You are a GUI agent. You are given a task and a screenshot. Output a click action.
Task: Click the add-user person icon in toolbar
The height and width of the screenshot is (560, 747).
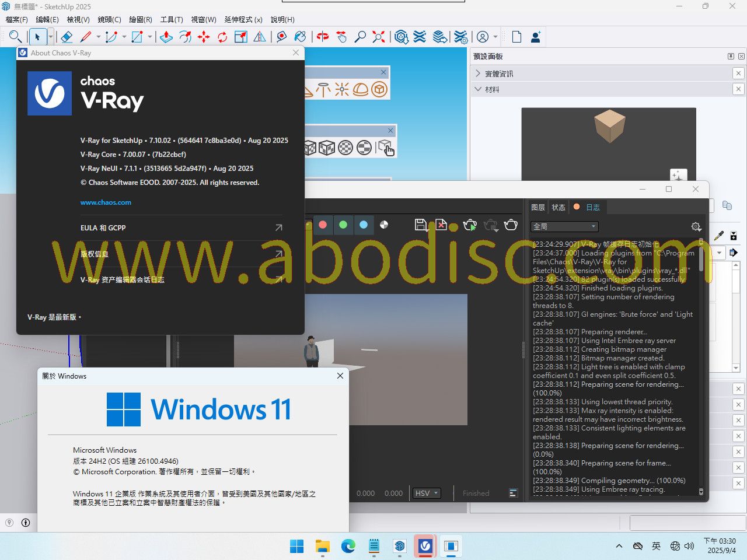[535, 37]
